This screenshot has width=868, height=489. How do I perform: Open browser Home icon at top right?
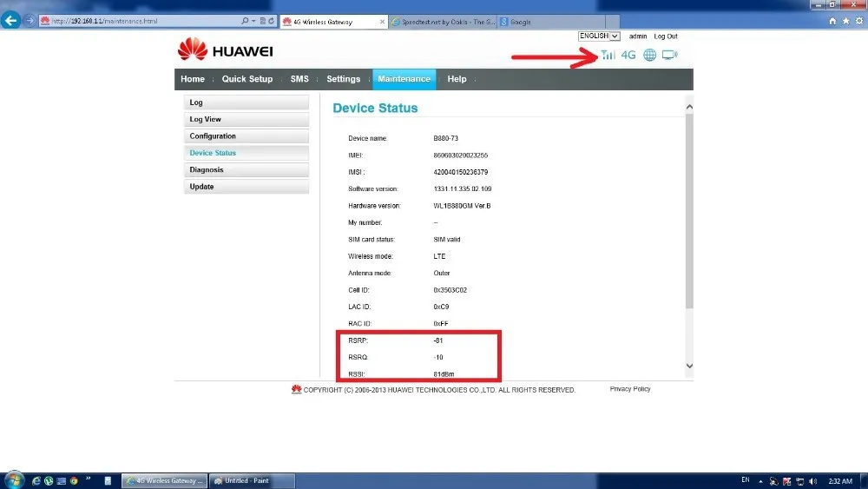pos(832,21)
